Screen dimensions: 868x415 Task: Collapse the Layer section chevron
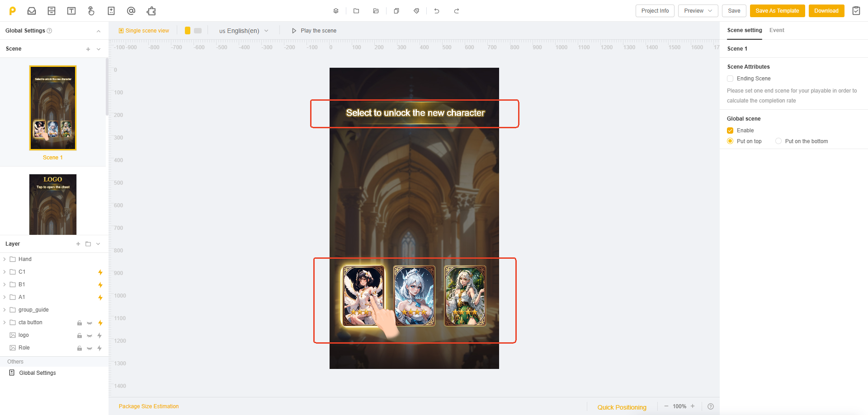tap(98, 244)
